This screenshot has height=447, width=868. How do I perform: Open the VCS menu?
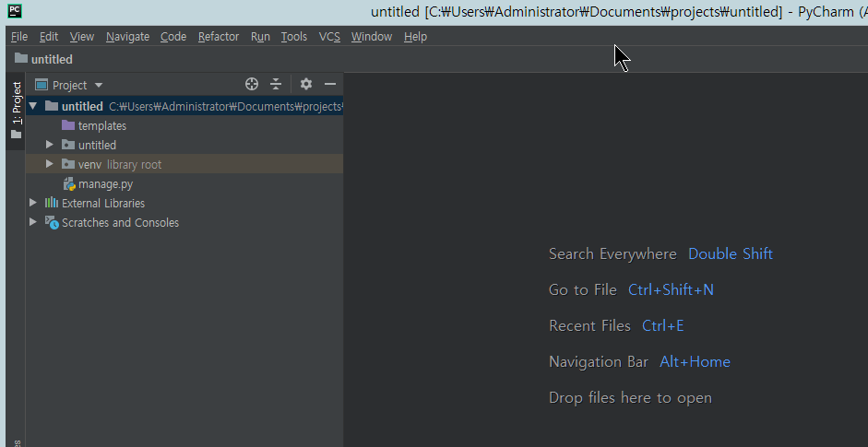329,37
